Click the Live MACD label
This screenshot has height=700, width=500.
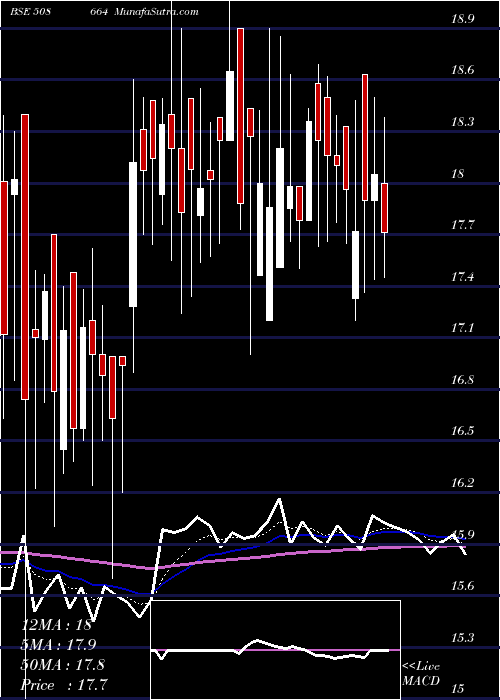pyautogui.click(x=421, y=674)
